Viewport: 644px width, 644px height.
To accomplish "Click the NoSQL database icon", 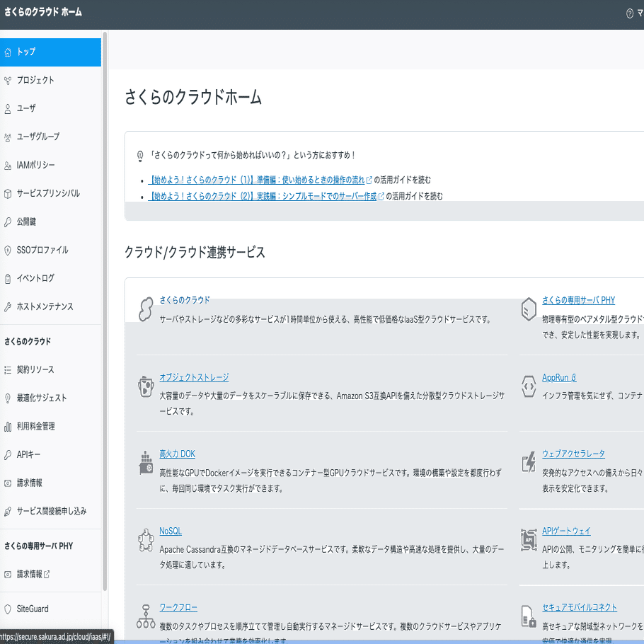I will tap(145, 540).
